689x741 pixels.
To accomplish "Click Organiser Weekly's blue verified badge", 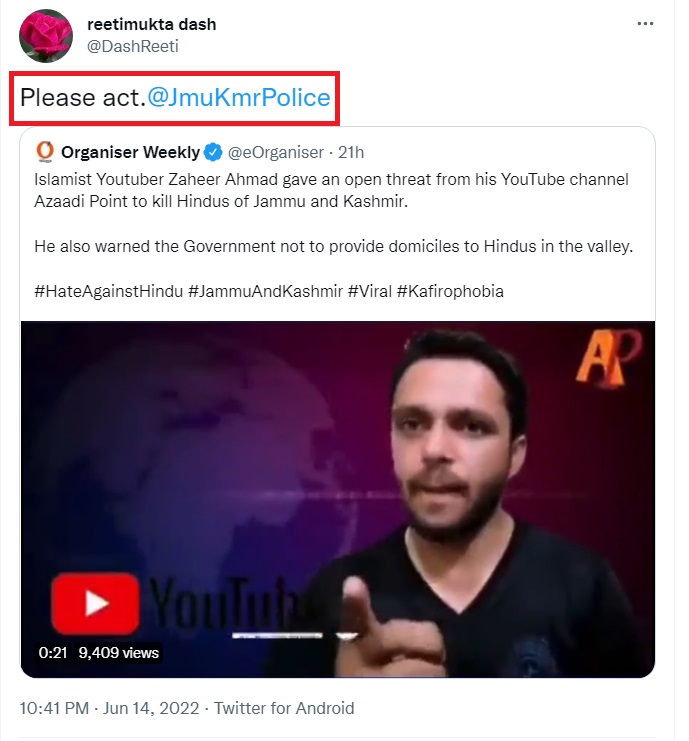I will pos(213,152).
